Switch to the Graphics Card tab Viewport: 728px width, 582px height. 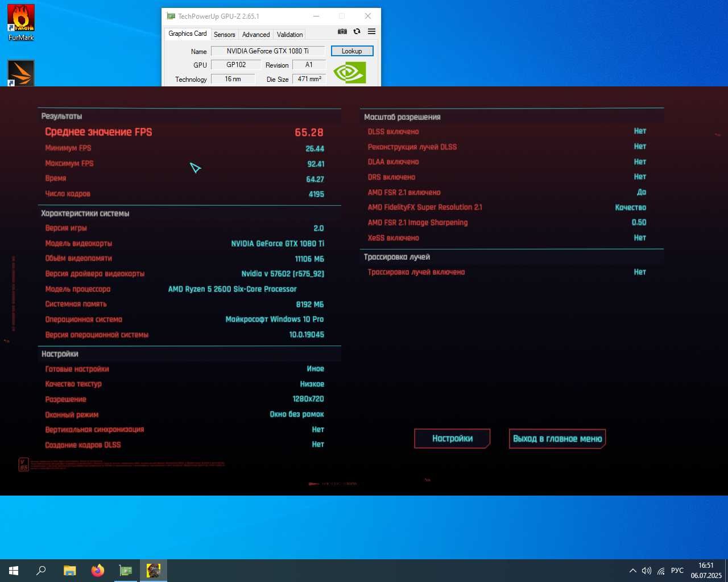coord(188,34)
